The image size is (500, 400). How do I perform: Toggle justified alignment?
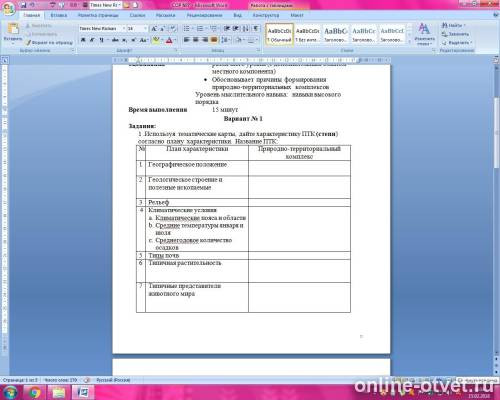[214, 40]
